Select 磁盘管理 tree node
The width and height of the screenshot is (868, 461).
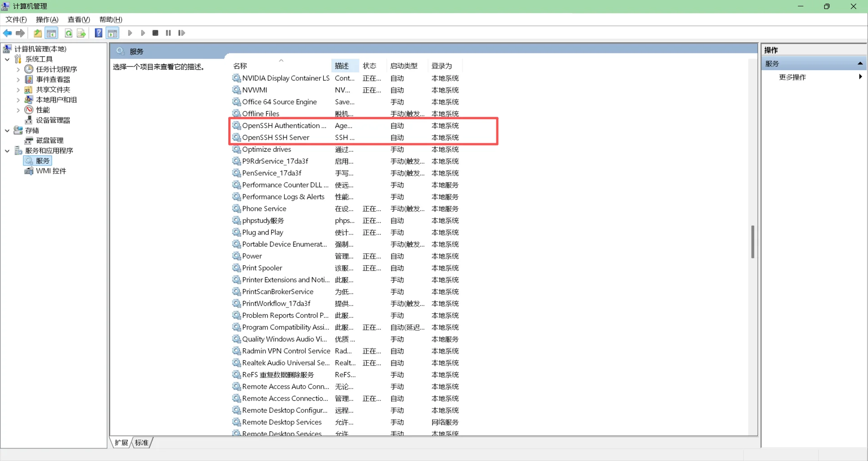[50, 141]
